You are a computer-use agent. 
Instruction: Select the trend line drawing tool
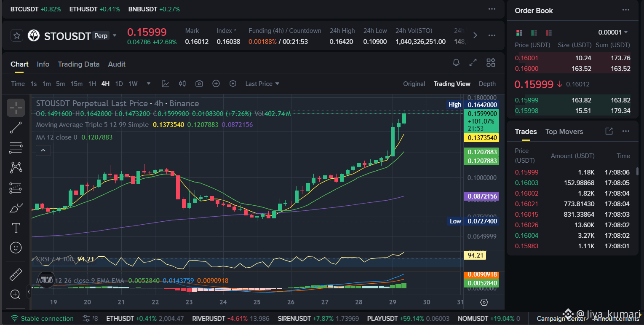pyautogui.click(x=16, y=128)
